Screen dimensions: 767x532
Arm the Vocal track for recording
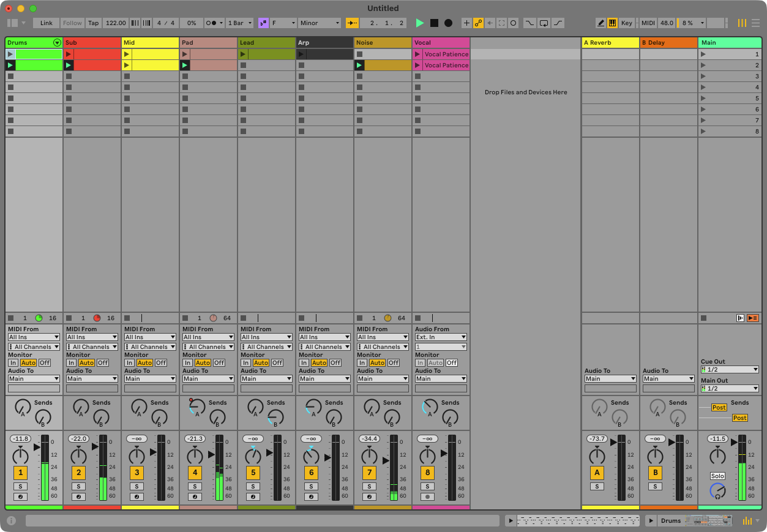click(427, 496)
